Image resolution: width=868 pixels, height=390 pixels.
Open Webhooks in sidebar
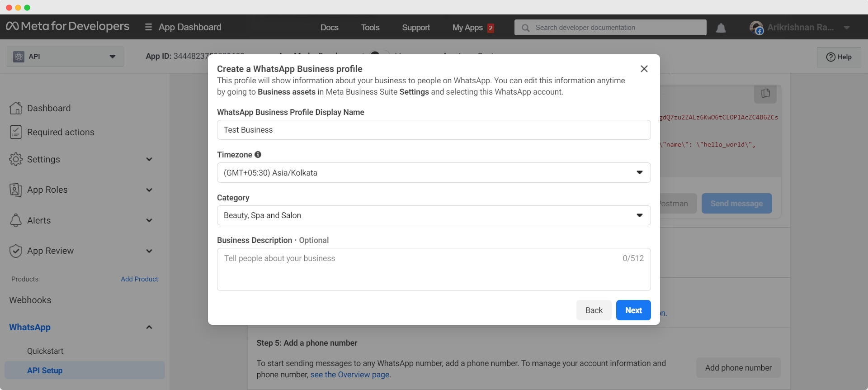(30, 300)
